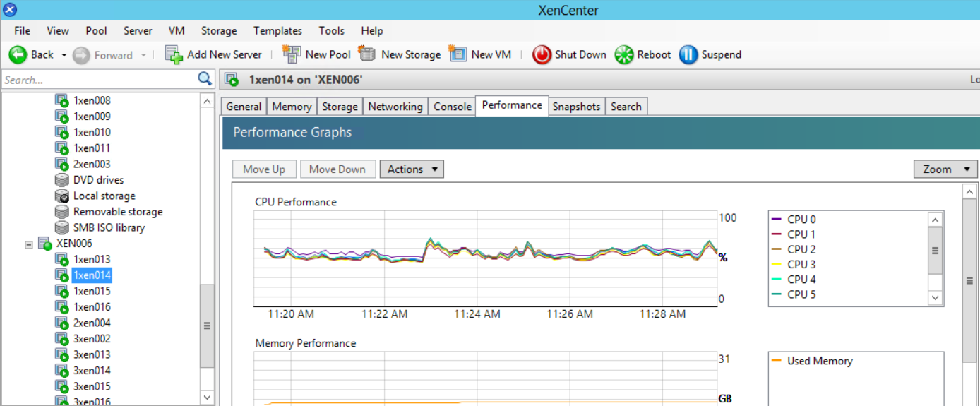Screen dimensions: 980x406
Task: Select 3xen014 in the tree
Action: click(x=92, y=371)
